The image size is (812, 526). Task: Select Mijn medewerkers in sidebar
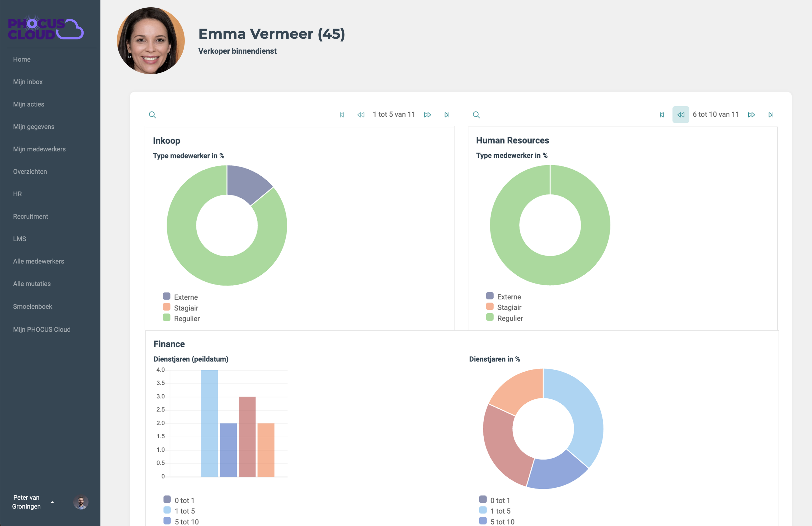[39, 149]
